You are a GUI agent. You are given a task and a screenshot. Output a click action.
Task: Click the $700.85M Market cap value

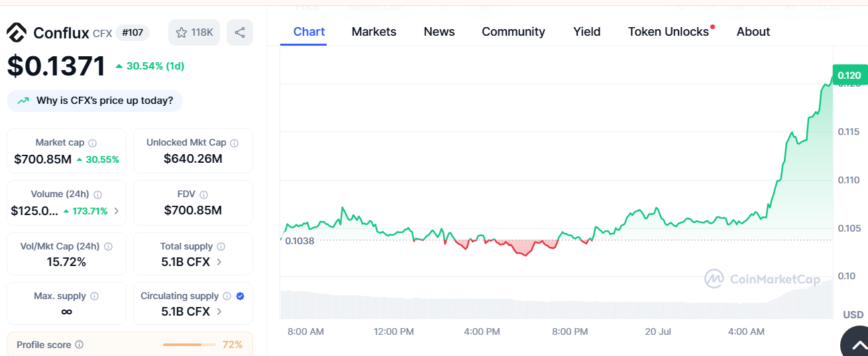(x=43, y=159)
